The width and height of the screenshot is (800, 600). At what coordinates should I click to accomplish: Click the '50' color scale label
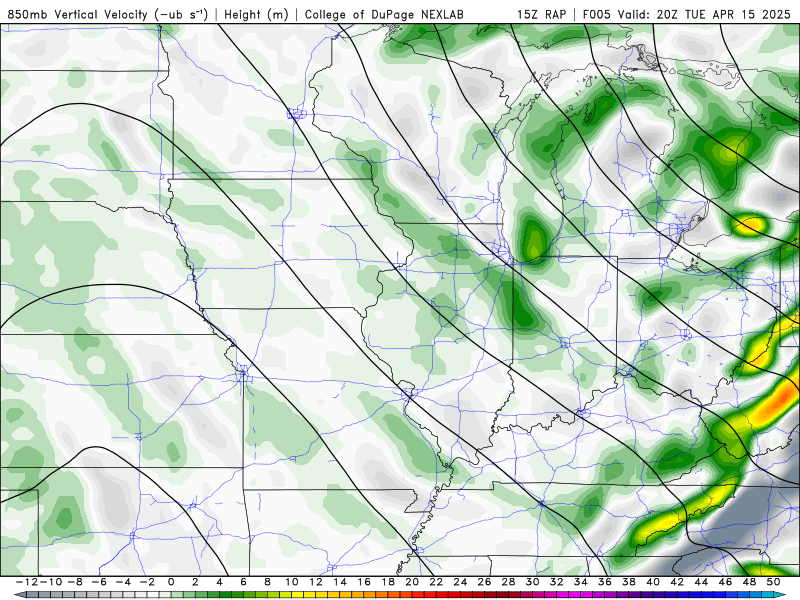tap(773, 582)
